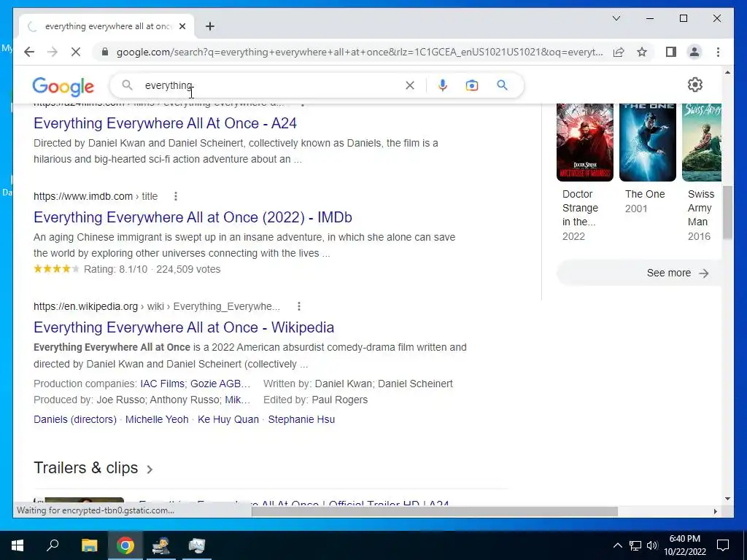Search by image with the camera icon
The width and height of the screenshot is (747, 560).
click(472, 85)
